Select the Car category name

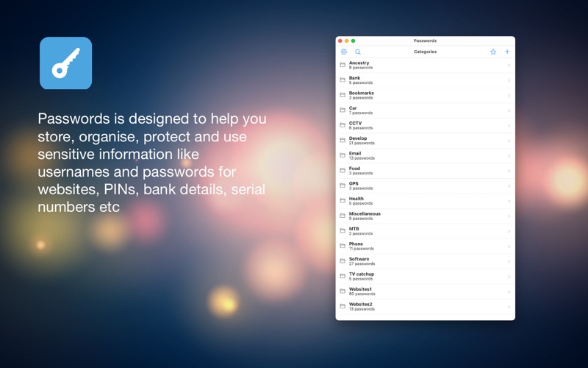(x=353, y=108)
